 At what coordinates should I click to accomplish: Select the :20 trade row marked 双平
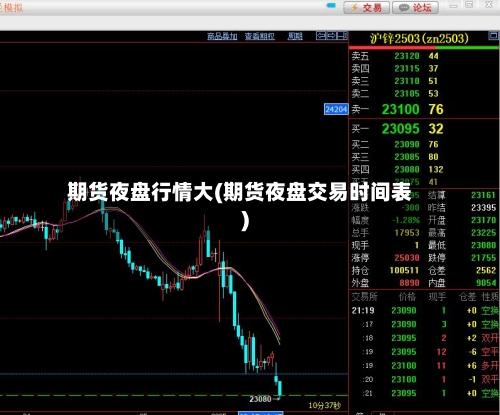click(424, 380)
